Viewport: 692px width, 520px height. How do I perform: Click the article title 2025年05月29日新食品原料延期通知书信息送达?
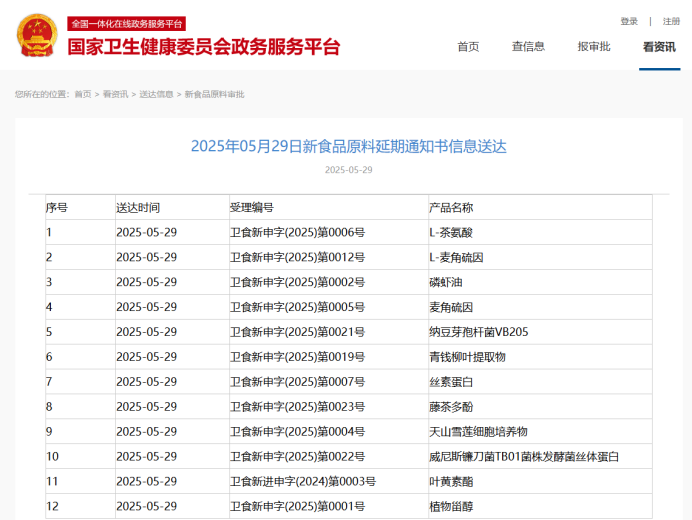click(349, 146)
